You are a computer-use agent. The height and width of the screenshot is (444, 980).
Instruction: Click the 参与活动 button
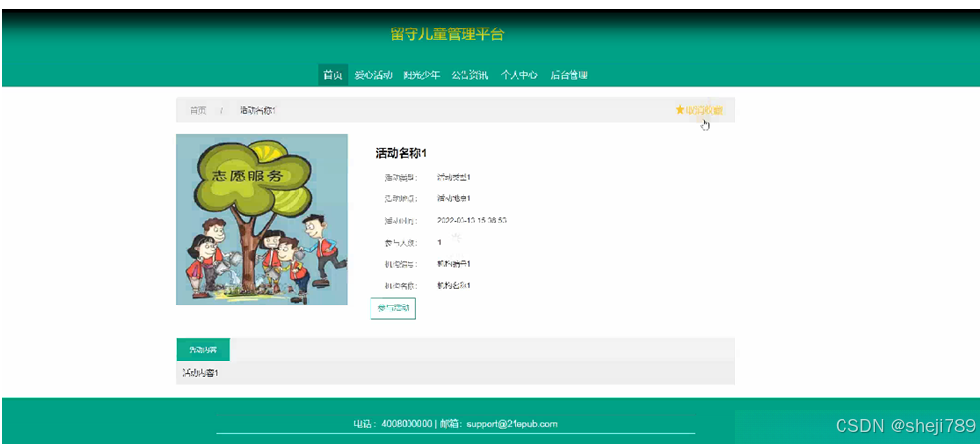point(393,308)
